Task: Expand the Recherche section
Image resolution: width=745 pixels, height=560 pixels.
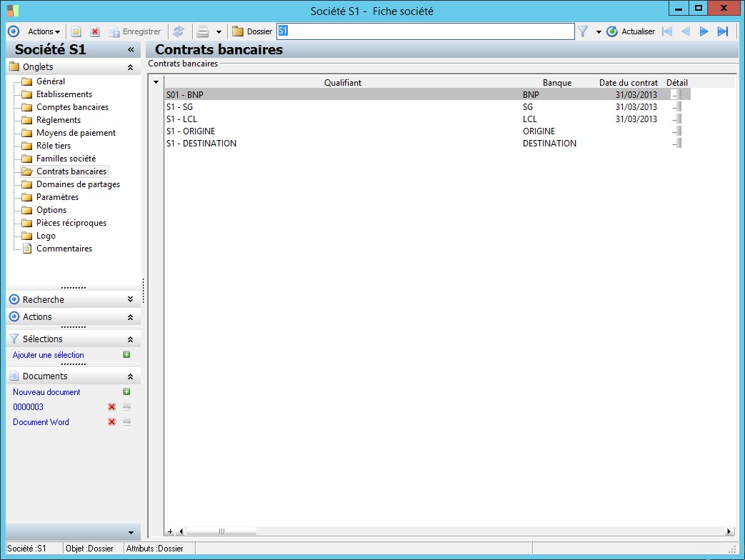Action: pos(130,299)
